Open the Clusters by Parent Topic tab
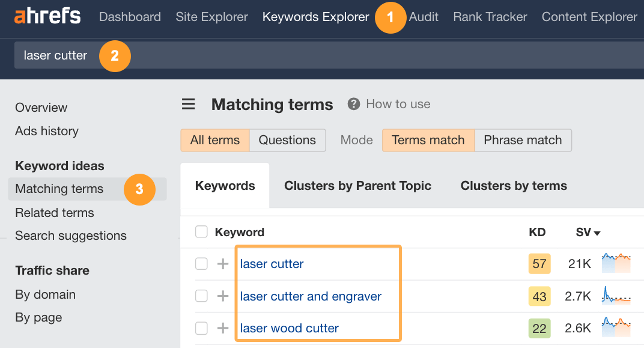Screen dimensions: 644x348 point(357,186)
